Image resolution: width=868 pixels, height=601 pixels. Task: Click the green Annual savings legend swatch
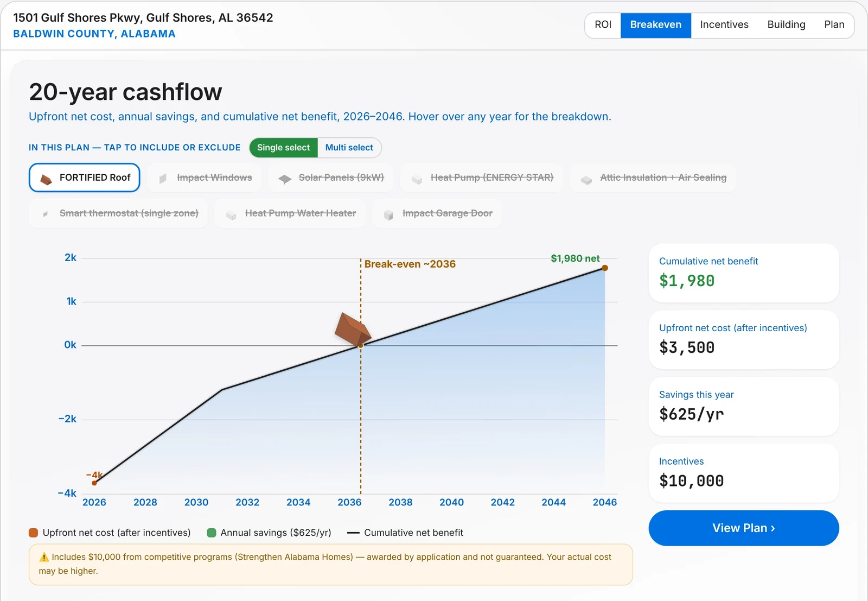(x=212, y=533)
